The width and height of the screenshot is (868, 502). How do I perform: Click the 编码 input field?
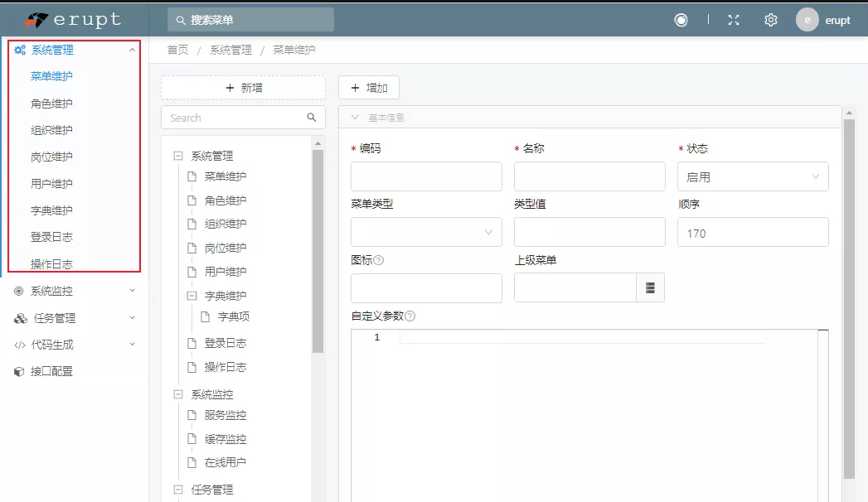pyautogui.click(x=426, y=176)
